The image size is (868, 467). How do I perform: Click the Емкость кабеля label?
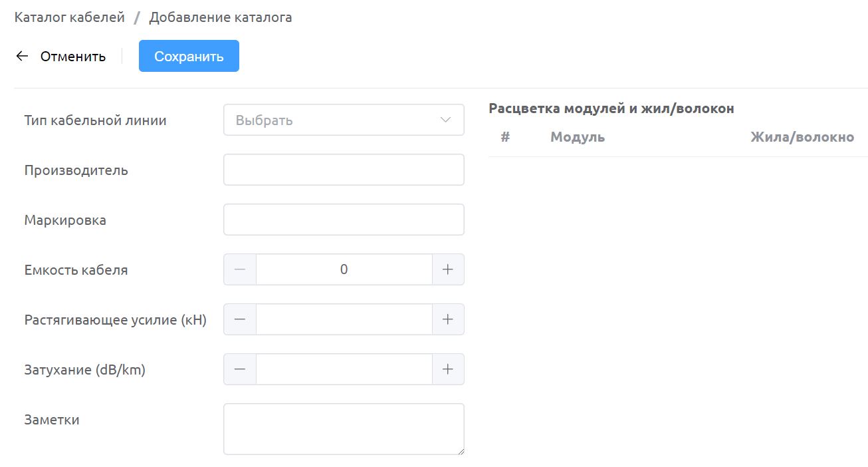coord(76,270)
